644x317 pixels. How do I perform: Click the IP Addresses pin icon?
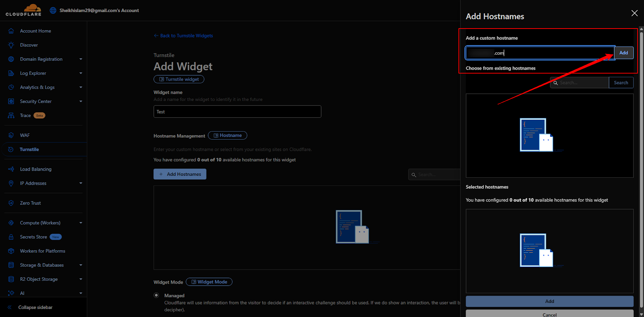pyautogui.click(x=11, y=183)
